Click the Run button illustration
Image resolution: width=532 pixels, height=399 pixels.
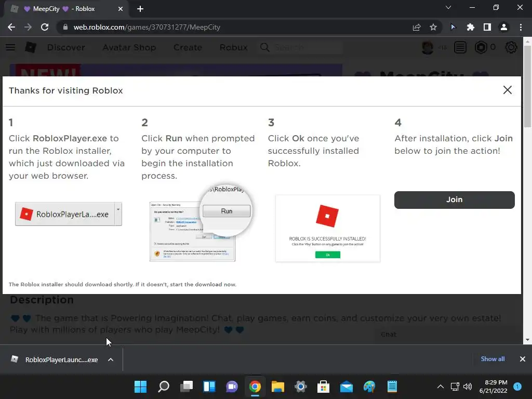click(x=227, y=211)
